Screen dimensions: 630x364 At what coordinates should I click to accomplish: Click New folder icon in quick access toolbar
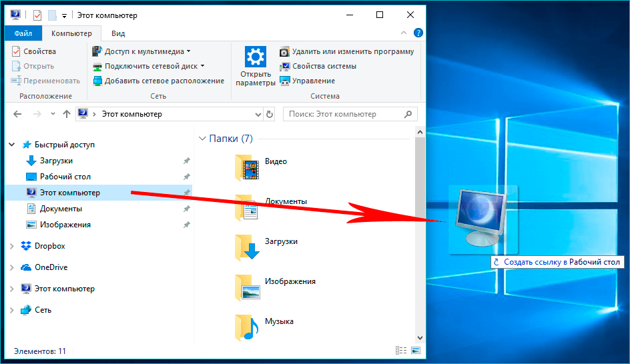[x=52, y=15]
